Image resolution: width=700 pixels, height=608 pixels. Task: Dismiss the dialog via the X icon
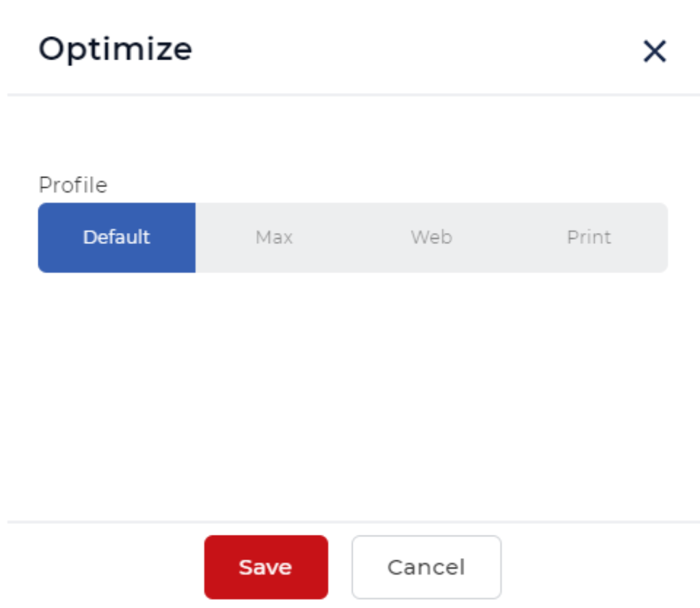pyautogui.click(x=654, y=51)
